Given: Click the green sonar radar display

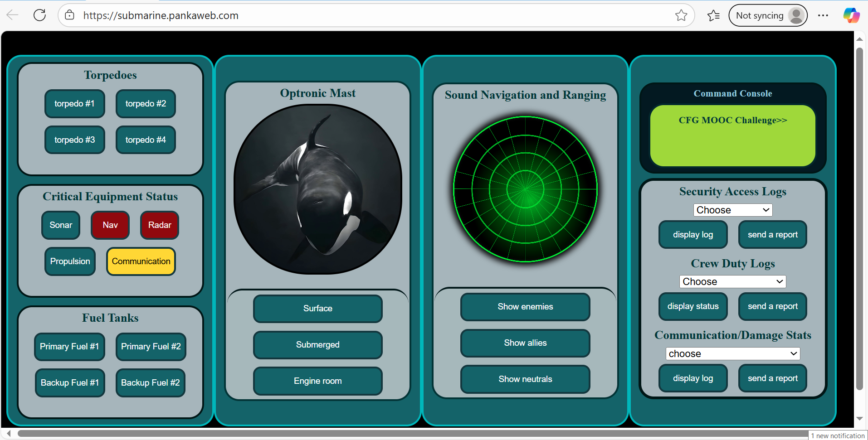Looking at the screenshot, I should (x=525, y=189).
